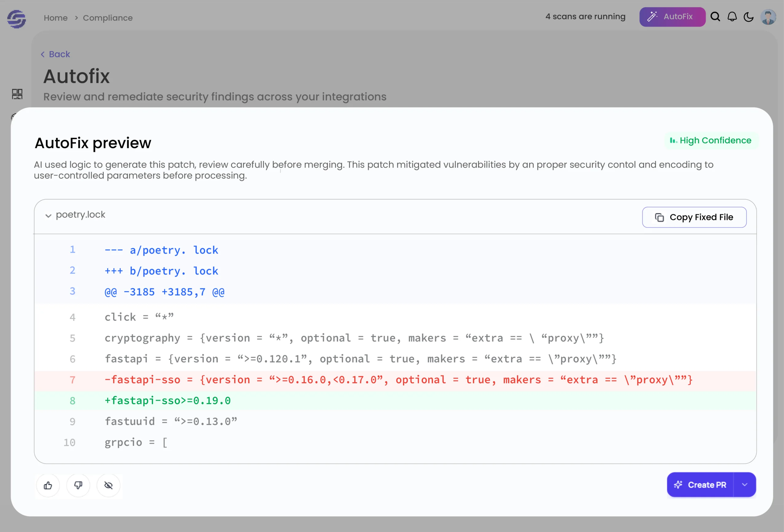This screenshot has width=784, height=532.
Task: Open the Create PR dropdown arrow
Action: (745, 485)
